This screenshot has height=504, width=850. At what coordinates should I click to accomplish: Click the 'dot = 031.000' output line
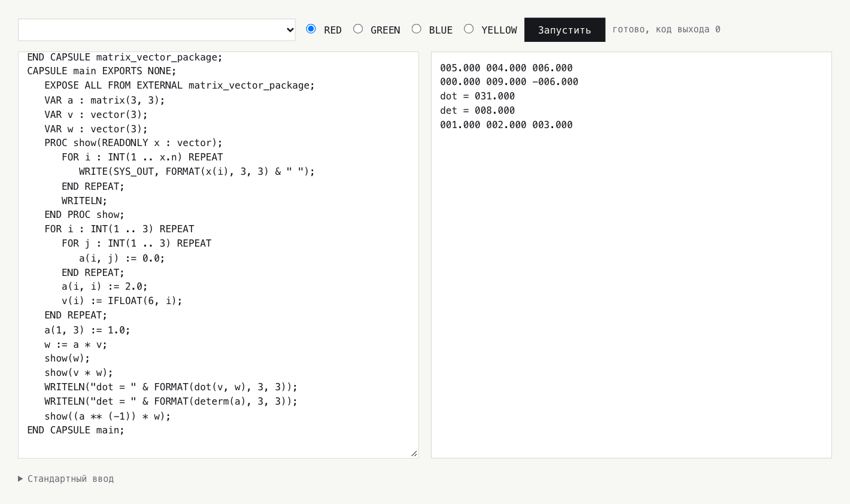(477, 96)
